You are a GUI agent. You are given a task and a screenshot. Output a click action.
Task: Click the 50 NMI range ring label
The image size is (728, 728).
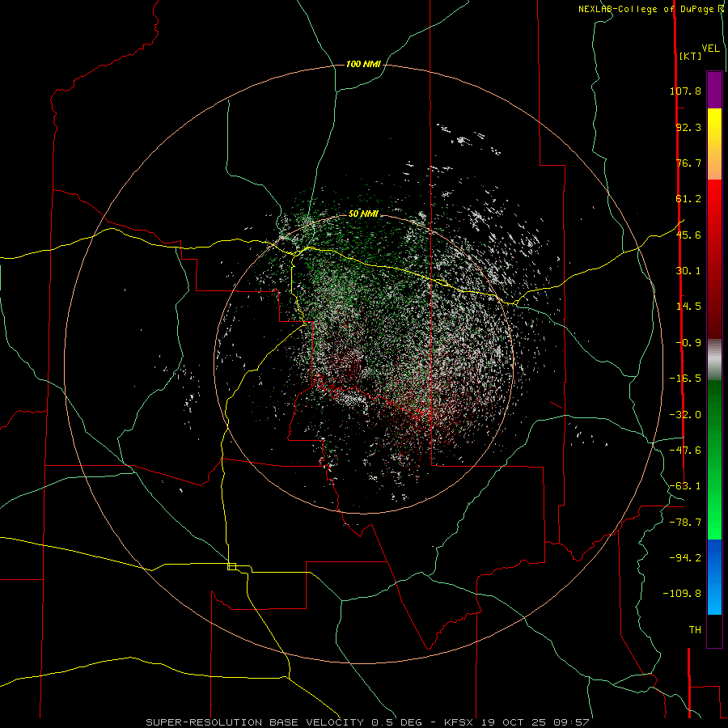pos(363,214)
